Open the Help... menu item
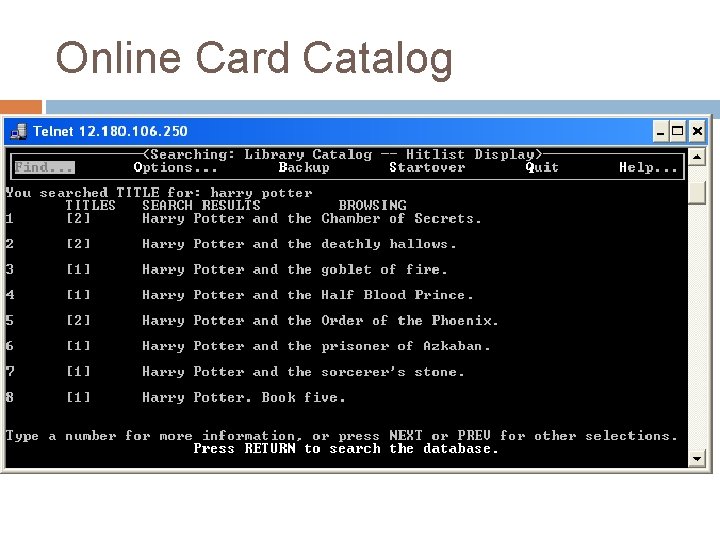720x540 pixels. click(648, 168)
